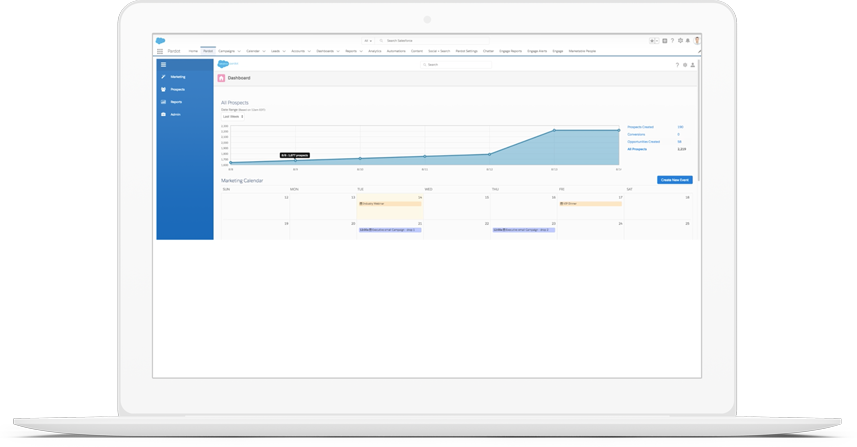Click the Prospects people icon in sidebar
This screenshot has height=447, width=857.
(164, 90)
